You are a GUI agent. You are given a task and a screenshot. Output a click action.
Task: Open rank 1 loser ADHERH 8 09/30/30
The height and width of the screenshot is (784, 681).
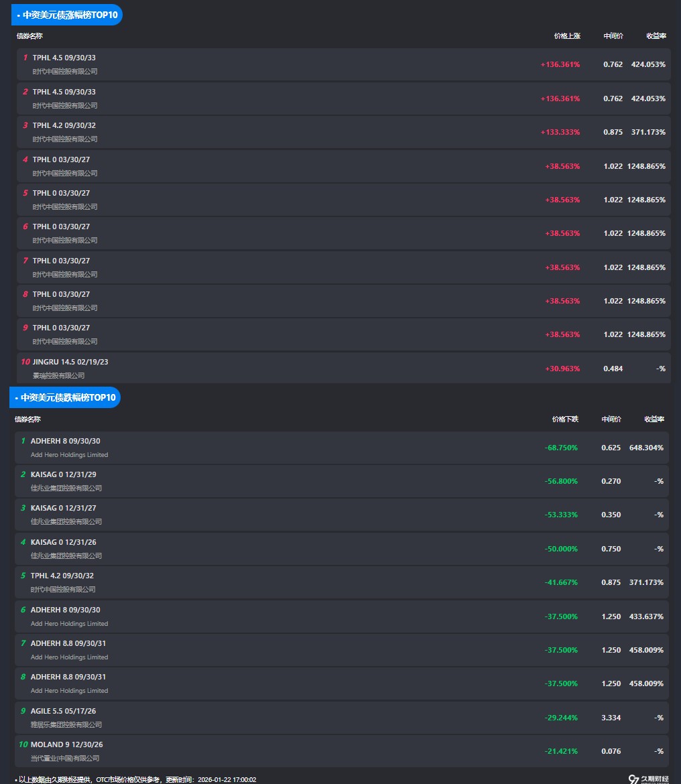pos(65,441)
